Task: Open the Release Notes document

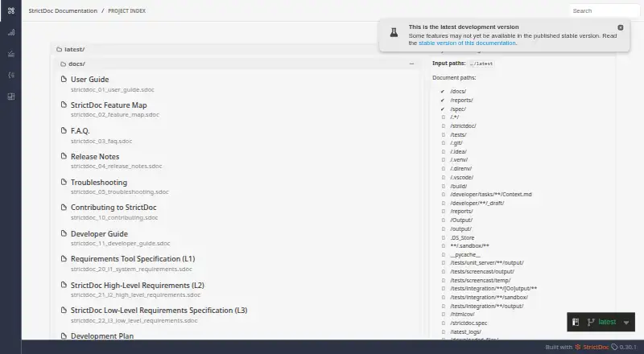Action: tap(95, 156)
